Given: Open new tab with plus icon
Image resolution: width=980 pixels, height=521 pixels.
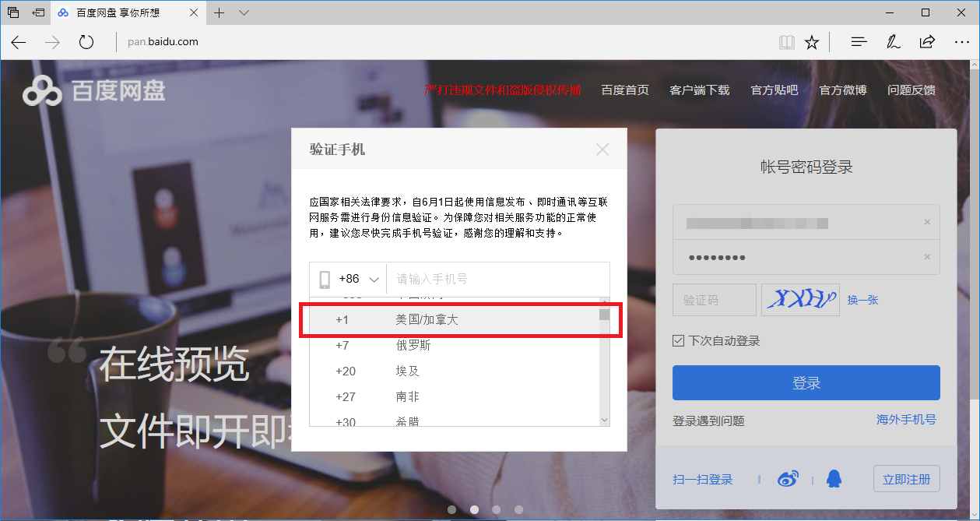Looking at the screenshot, I should (x=220, y=12).
